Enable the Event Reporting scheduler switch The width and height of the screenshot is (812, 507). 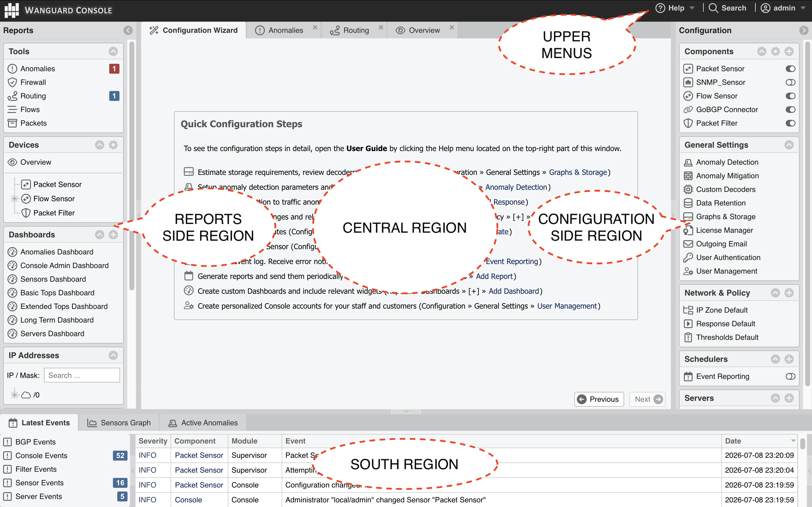(791, 376)
